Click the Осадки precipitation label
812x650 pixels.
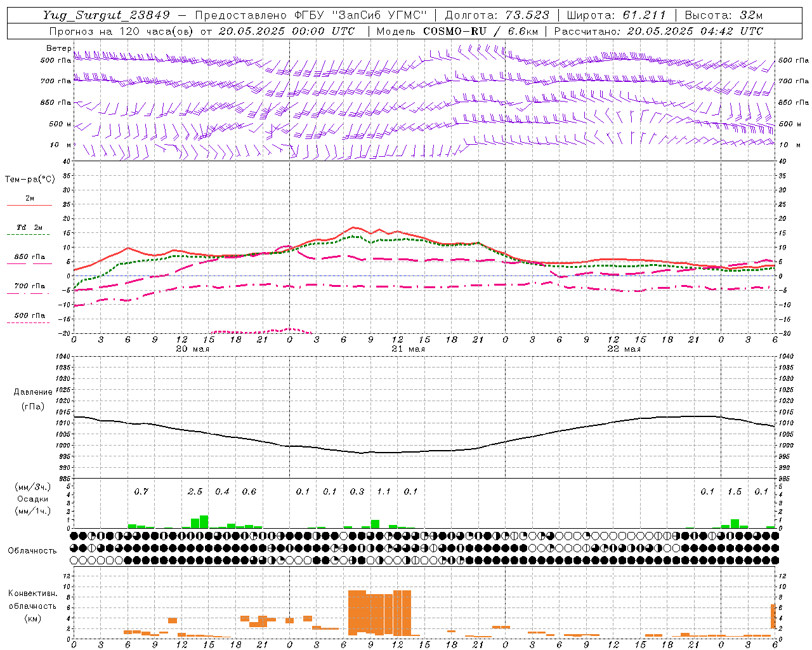pos(32,499)
